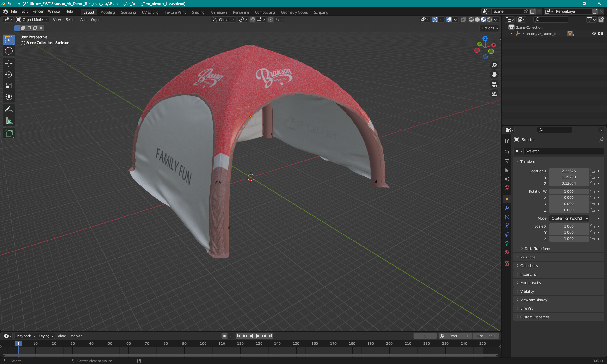Toggle proportional editing
The image size is (607, 364).
[x=271, y=20]
